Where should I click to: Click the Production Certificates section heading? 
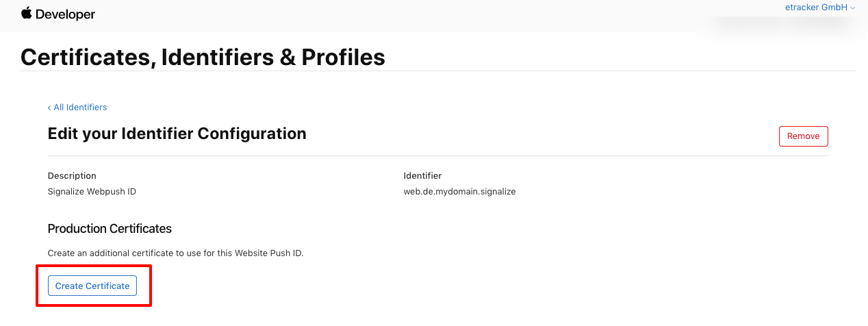(110, 228)
